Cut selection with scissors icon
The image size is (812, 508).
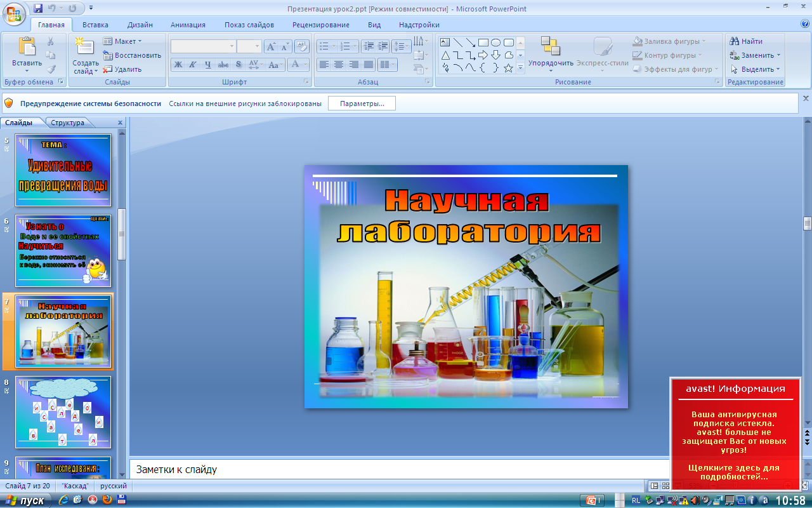coord(51,41)
